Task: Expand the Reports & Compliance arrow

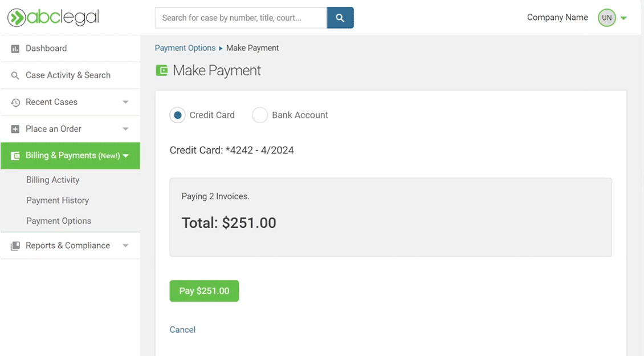Action: coord(125,246)
